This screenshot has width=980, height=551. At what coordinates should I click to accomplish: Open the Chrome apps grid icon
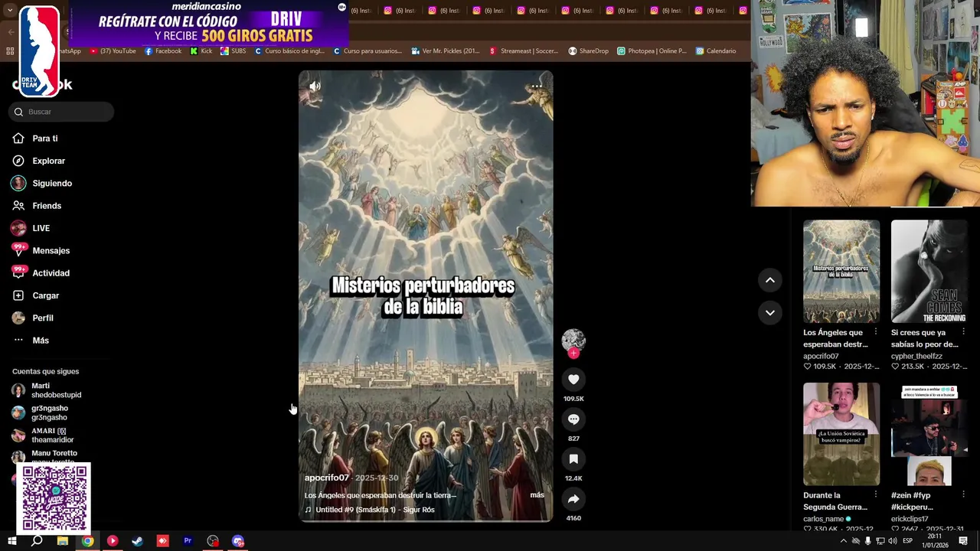pos(10,51)
